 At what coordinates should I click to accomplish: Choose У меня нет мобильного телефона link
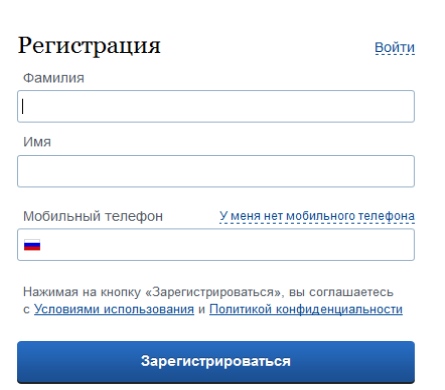click(x=317, y=216)
